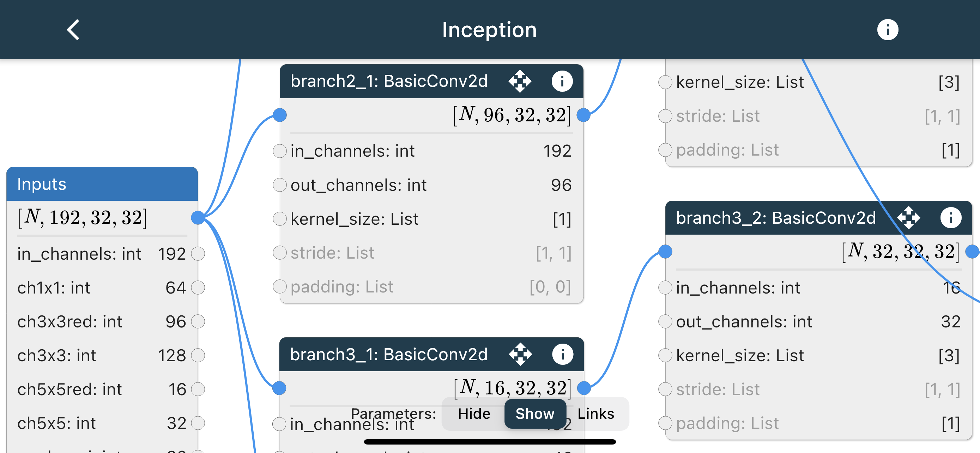Image resolution: width=980 pixels, height=453 pixels.
Task: Toggle top-right node kernel_size port
Action: [665, 82]
